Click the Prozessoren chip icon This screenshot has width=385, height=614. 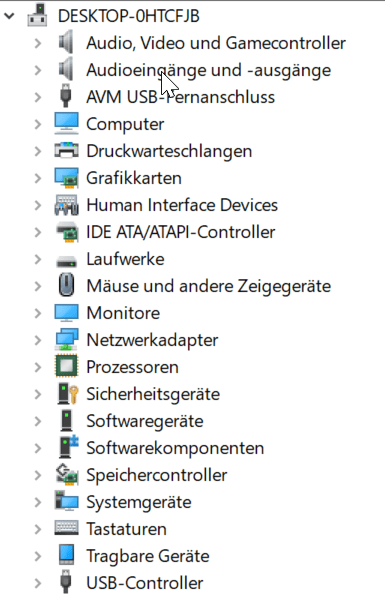(x=66, y=367)
